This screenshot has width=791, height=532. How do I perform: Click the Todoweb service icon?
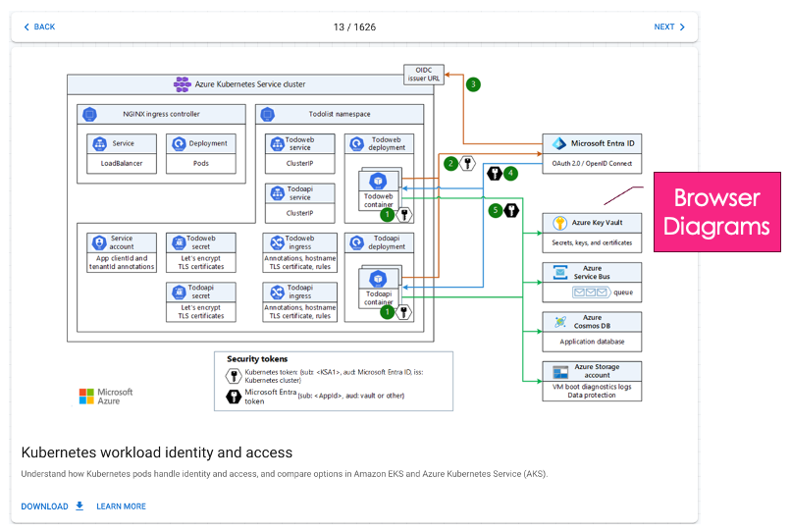pyautogui.click(x=278, y=144)
